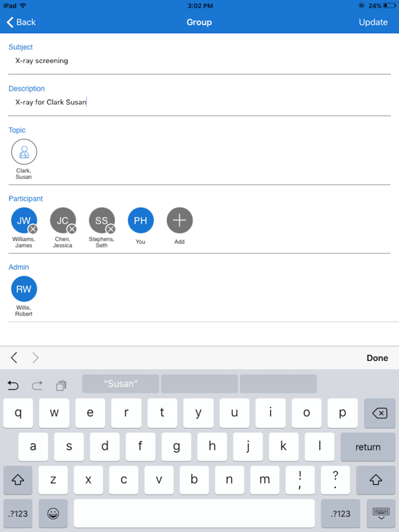This screenshot has width=399, height=532.
Task: Tap the m key
Action: [x=265, y=480]
